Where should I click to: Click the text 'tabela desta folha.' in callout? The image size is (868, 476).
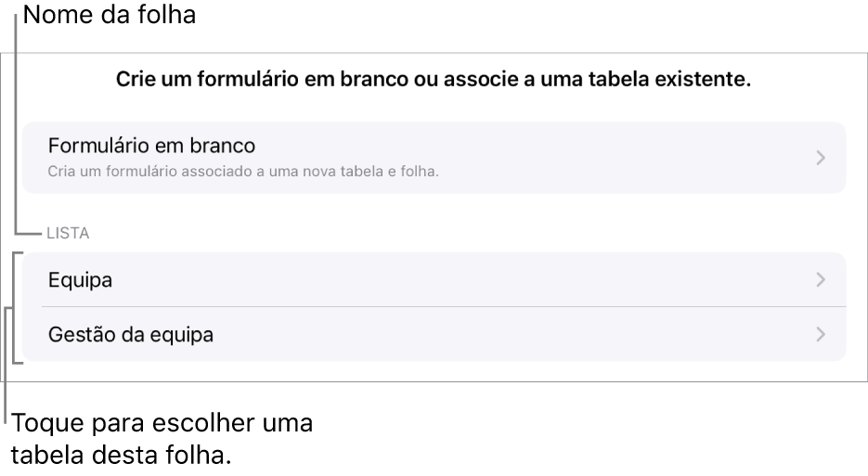coord(120,456)
